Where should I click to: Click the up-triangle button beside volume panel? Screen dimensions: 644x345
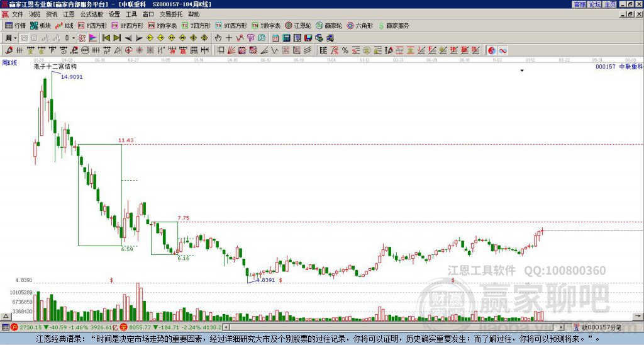tap(6, 317)
